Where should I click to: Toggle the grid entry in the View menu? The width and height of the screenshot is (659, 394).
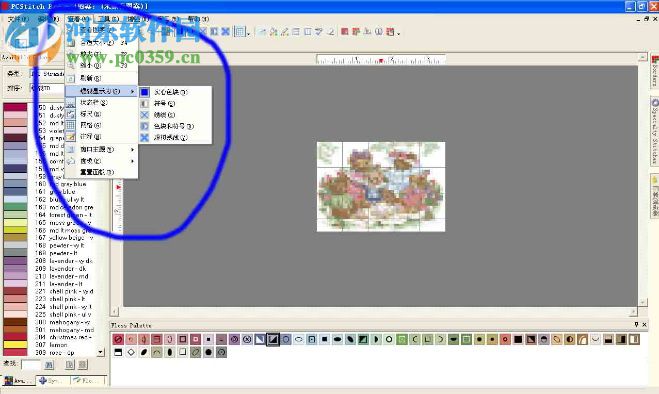(x=101, y=125)
